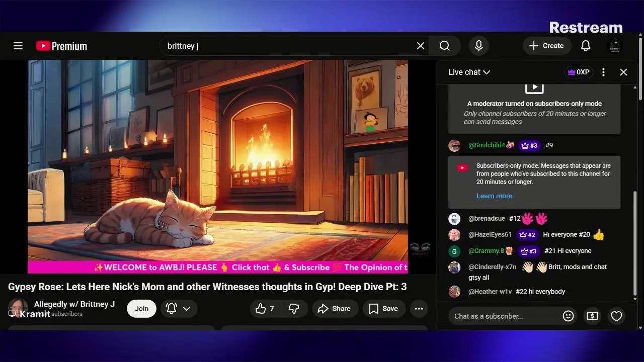The height and width of the screenshot is (362, 644).
Task: Start voice search with microphone
Action: point(479,46)
